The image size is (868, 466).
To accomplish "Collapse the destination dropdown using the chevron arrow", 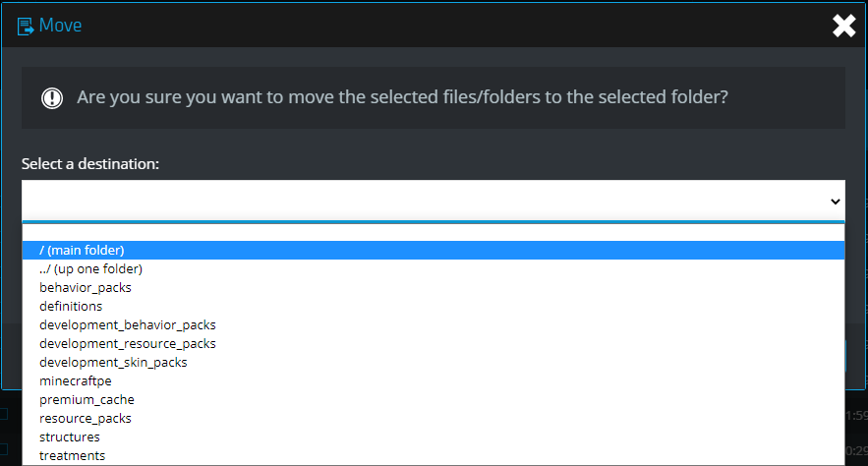I will [x=836, y=202].
